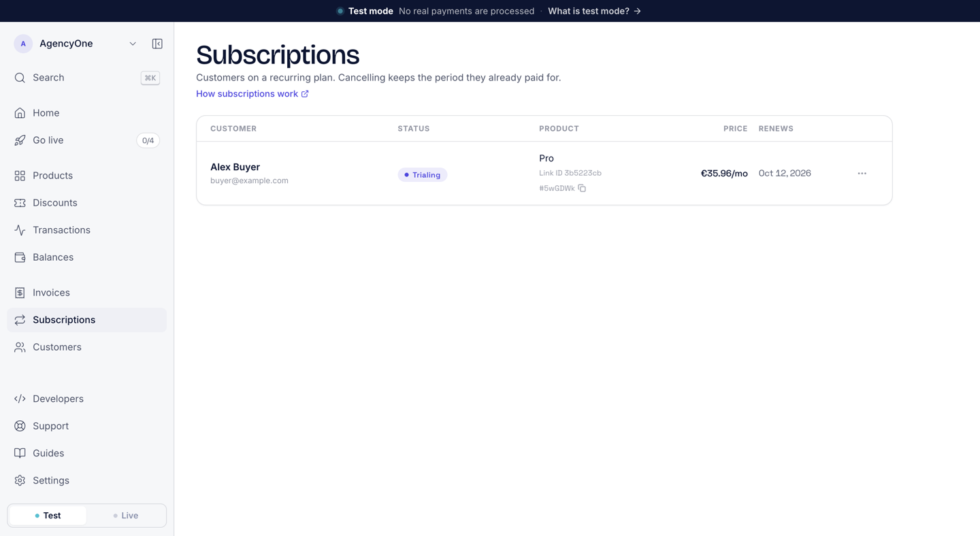Switch to Live mode

pos(126,516)
